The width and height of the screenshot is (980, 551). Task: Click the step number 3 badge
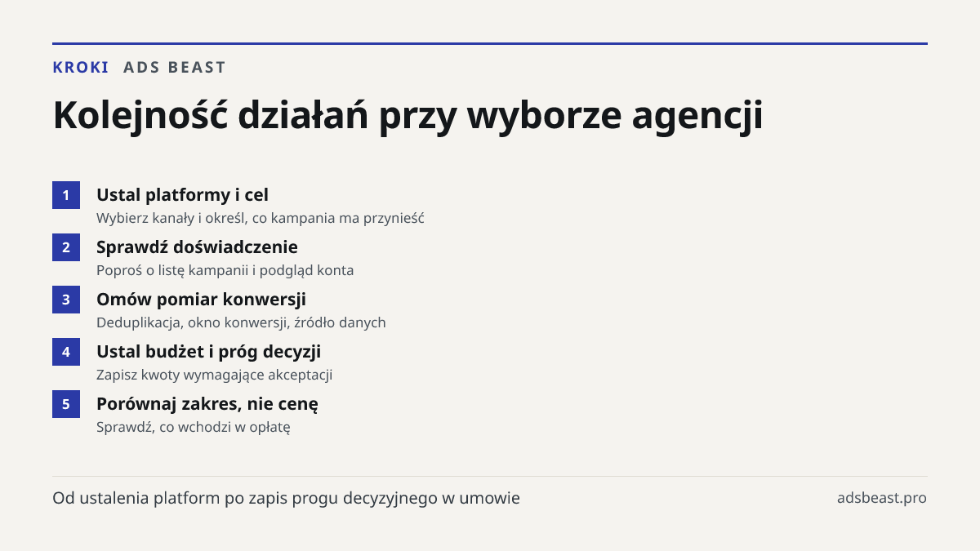click(66, 300)
